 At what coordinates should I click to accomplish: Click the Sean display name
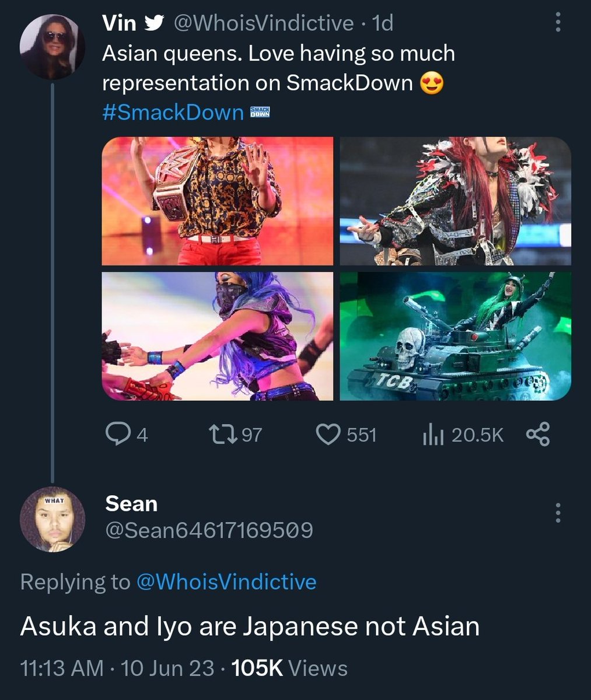coord(131,503)
